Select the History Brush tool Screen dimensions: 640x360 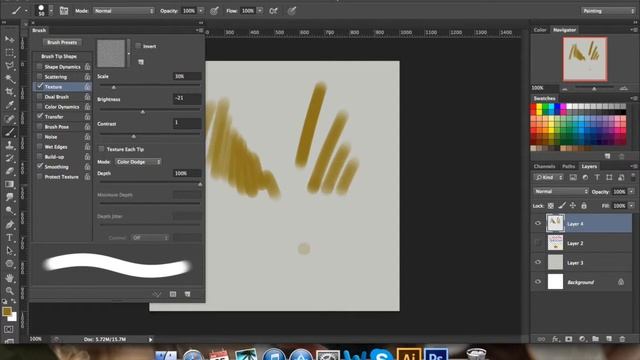(x=9, y=158)
